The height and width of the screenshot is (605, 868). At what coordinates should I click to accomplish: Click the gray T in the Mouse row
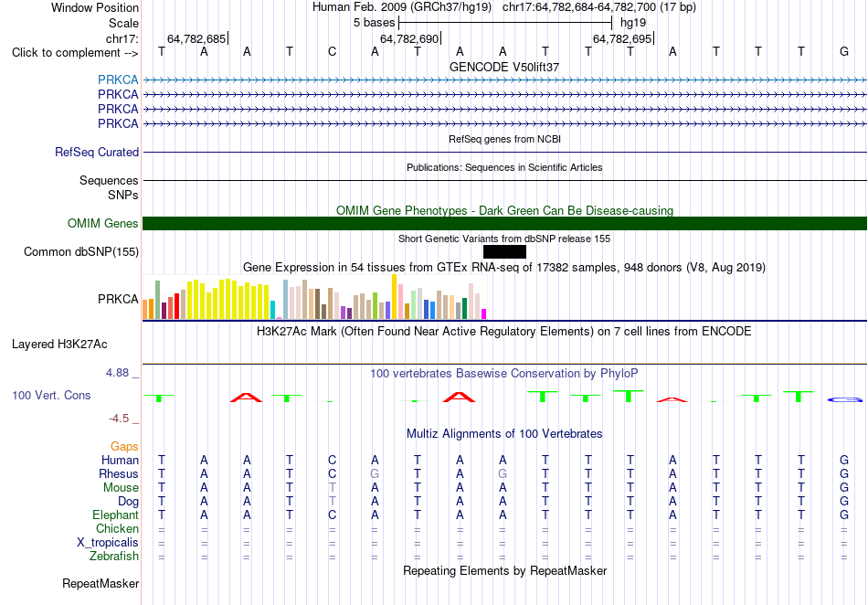333,488
